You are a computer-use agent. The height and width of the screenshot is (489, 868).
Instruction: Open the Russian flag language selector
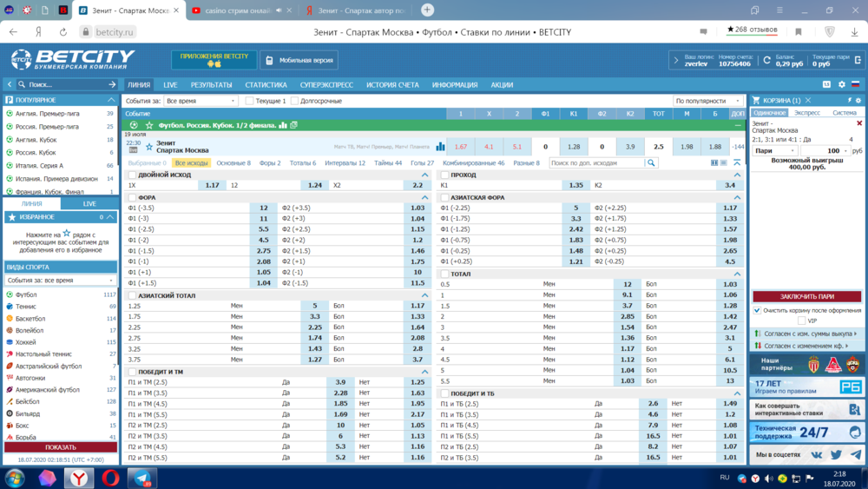(x=855, y=85)
